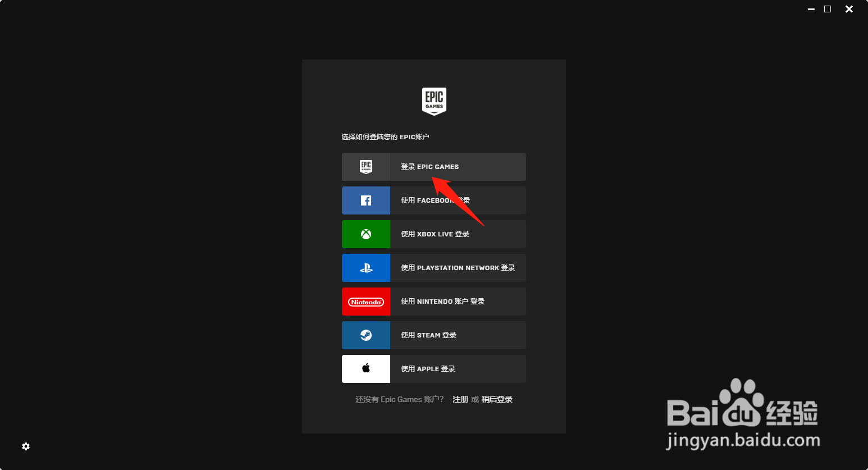Open settings via the gear icon
The width and height of the screenshot is (868, 470).
click(26, 446)
